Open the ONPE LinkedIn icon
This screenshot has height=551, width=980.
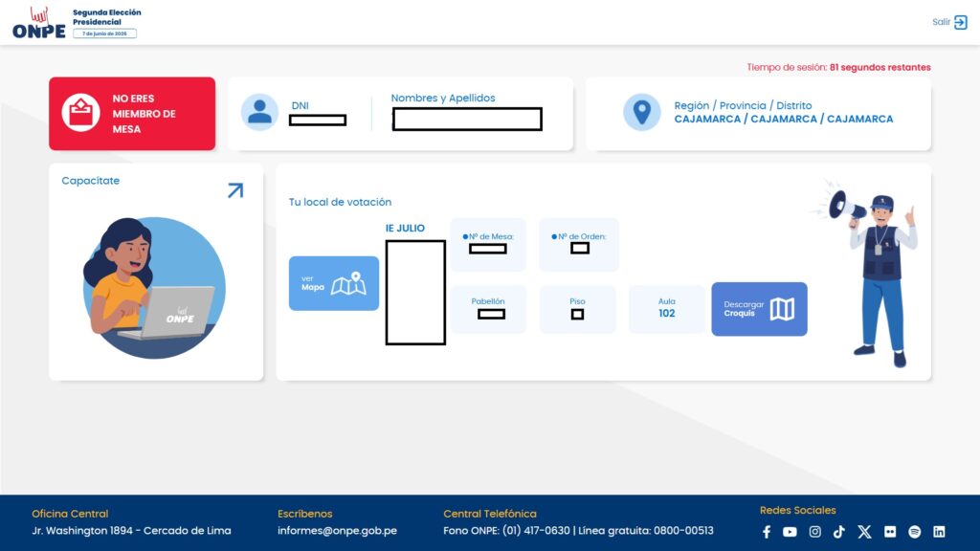[939, 532]
